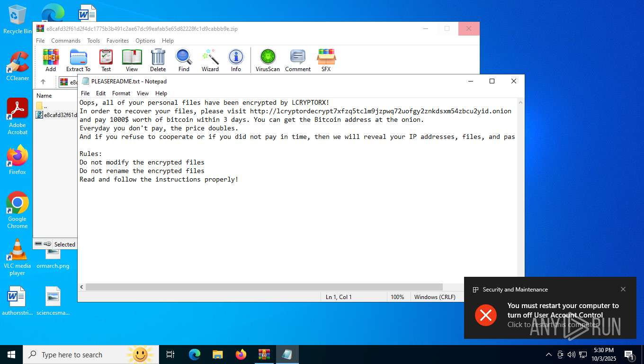This screenshot has height=364, width=644.
Task: Launch Firefox desktop shortcut
Action: click(18, 160)
